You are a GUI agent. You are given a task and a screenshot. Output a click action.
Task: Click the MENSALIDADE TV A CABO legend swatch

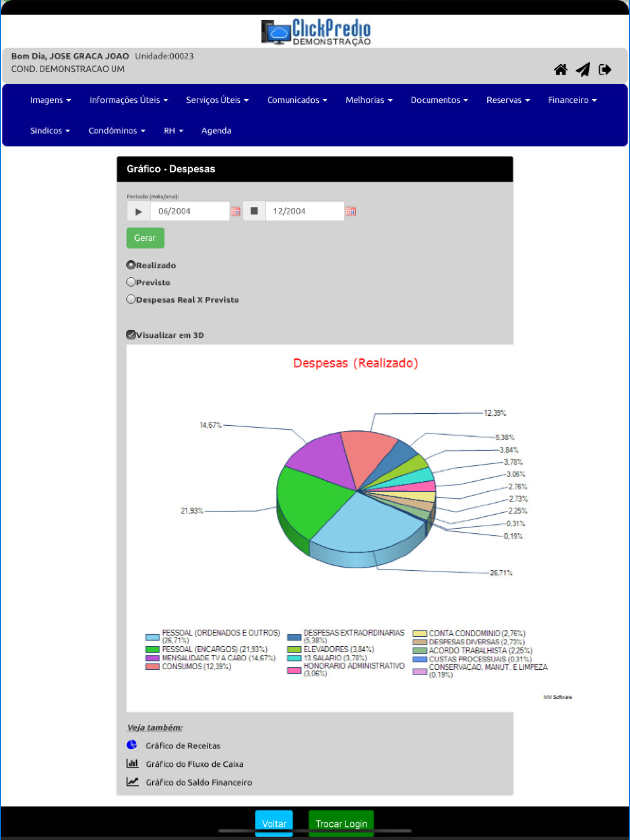152,658
